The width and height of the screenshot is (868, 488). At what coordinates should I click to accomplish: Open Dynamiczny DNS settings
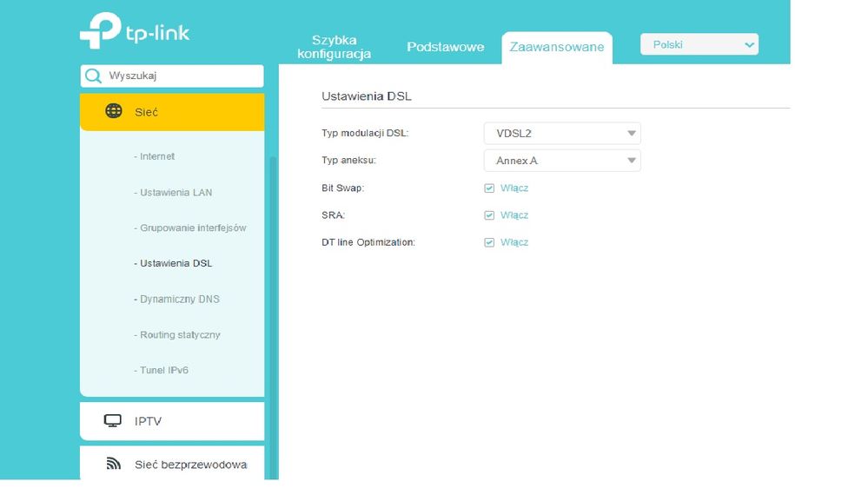point(179,299)
